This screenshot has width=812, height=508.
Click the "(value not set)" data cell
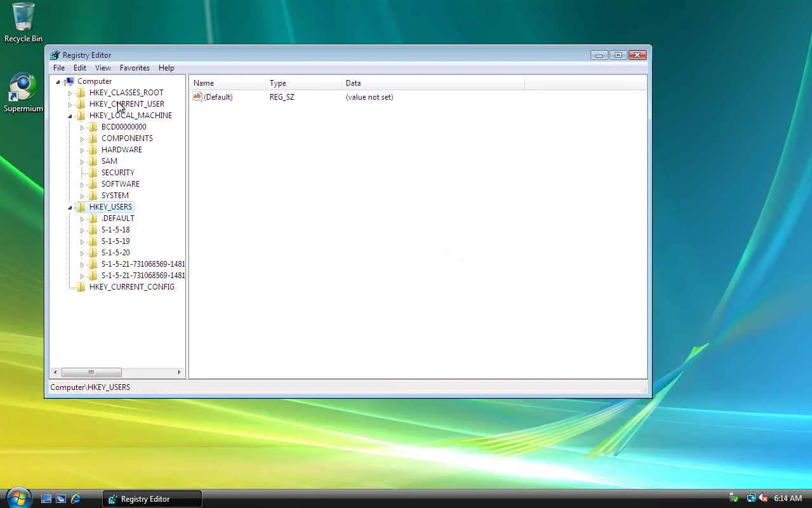coord(369,97)
